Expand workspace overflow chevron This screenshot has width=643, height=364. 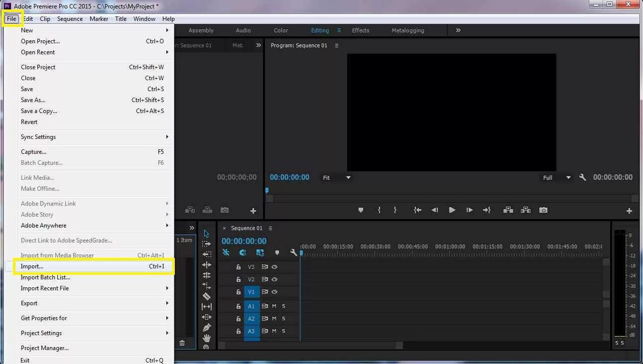click(x=458, y=30)
